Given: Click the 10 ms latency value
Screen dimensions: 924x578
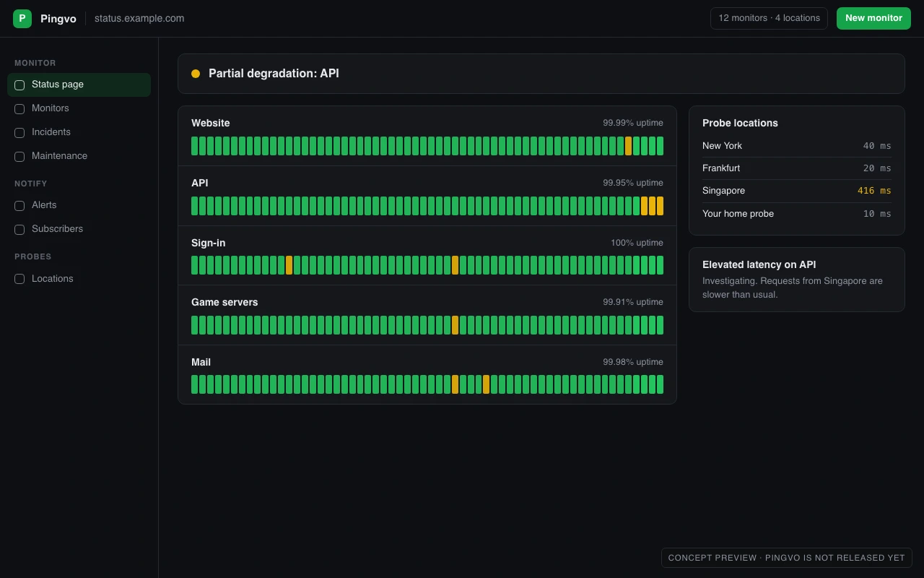Looking at the screenshot, I should (x=877, y=214).
